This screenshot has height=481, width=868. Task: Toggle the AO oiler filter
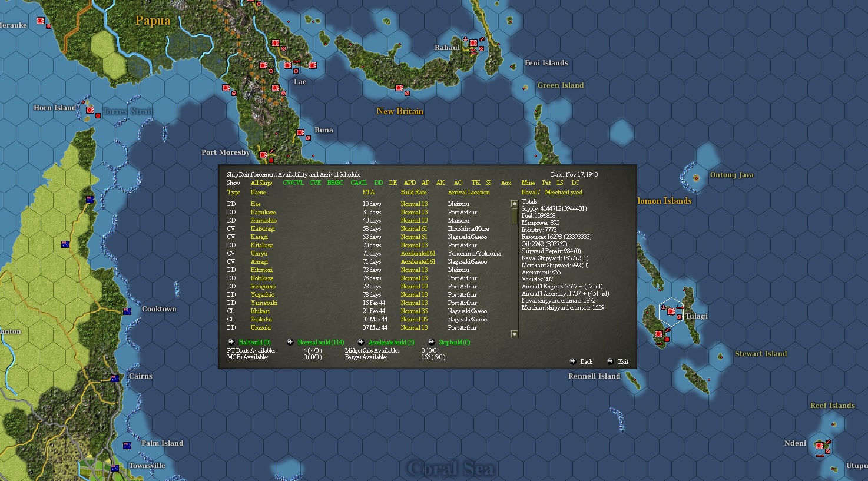click(458, 183)
